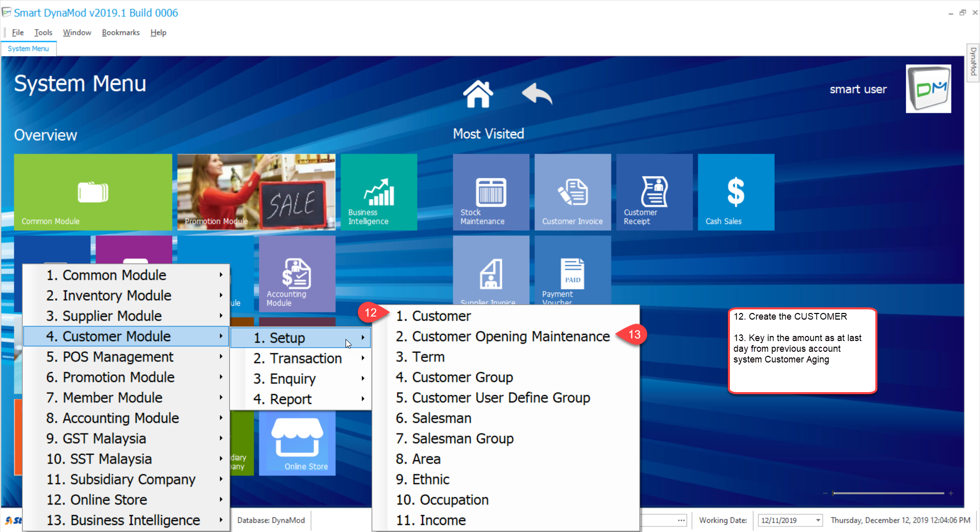Open the Accounting Module tile
The image size is (980, 532).
297,274
